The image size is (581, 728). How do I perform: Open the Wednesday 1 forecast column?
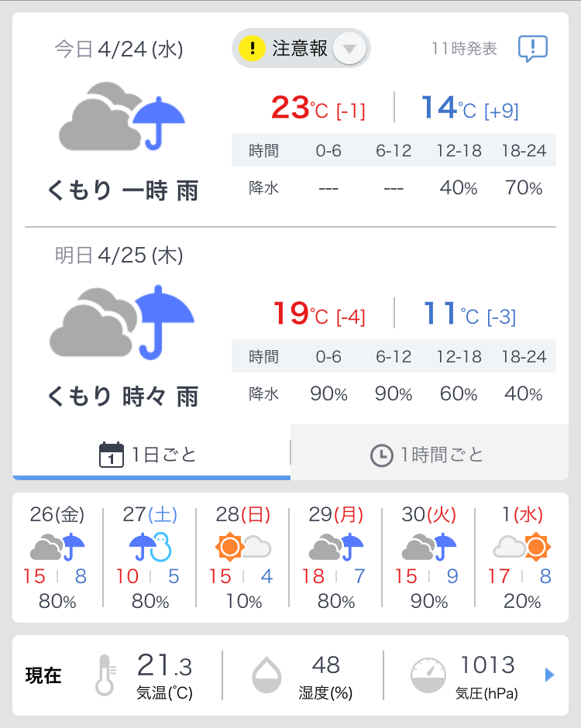(x=521, y=557)
